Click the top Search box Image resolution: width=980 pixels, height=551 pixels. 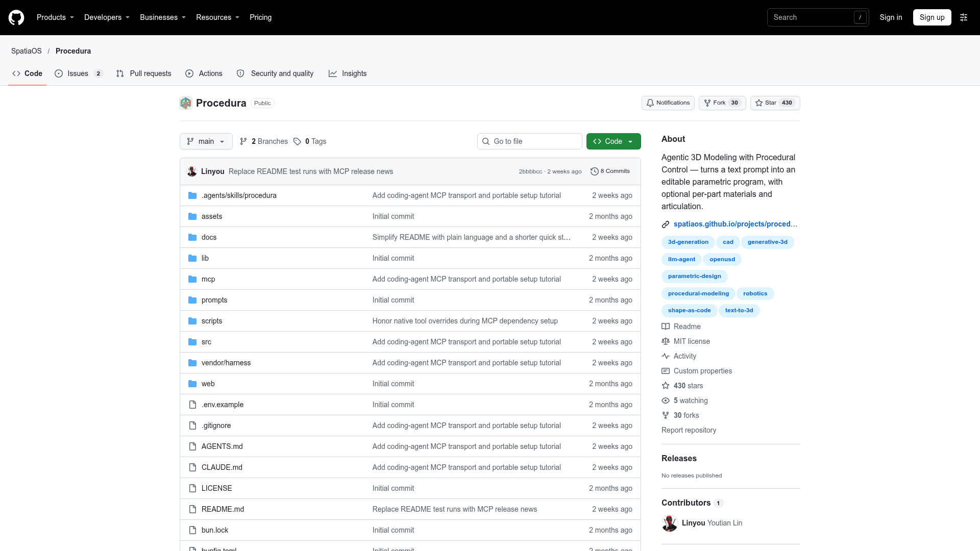click(x=818, y=17)
